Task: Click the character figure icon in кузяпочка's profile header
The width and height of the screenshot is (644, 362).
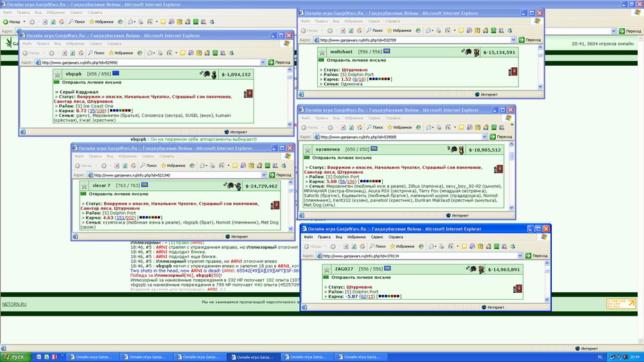Action: click(461, 150)
